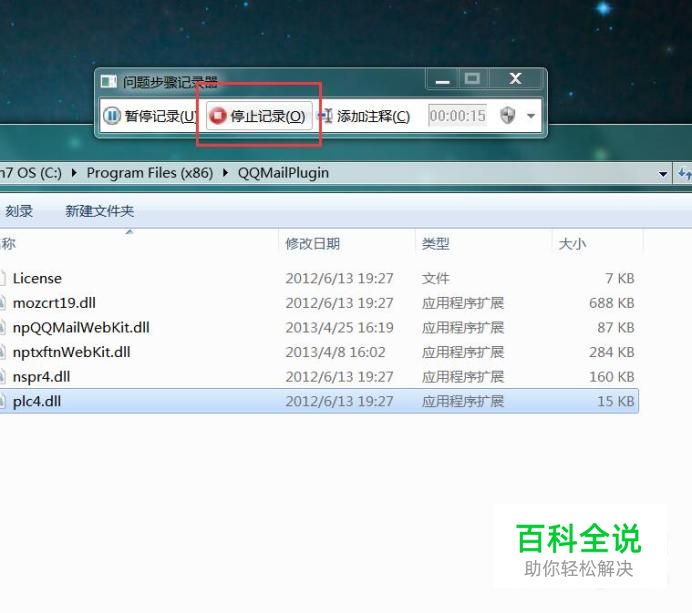Click the 7 KB size cell
Image resolution: width=692 pixels, height=613 pixels.
[620, 278]
